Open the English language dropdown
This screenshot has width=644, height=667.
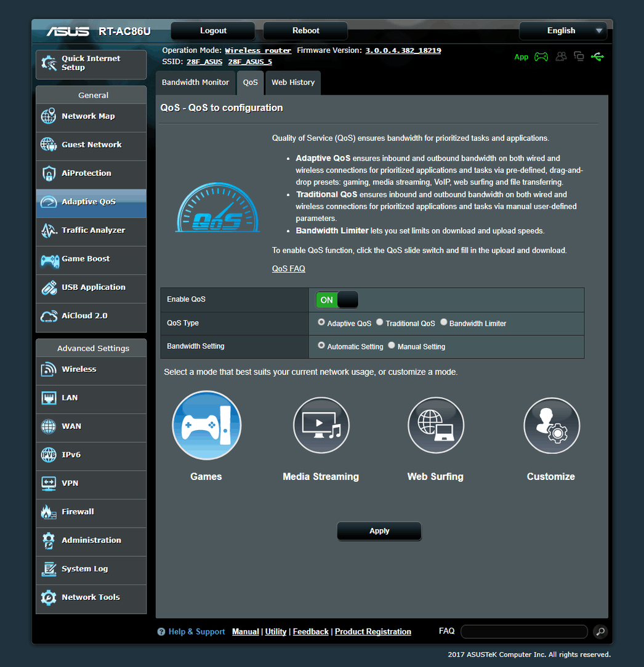coord(563,31)
